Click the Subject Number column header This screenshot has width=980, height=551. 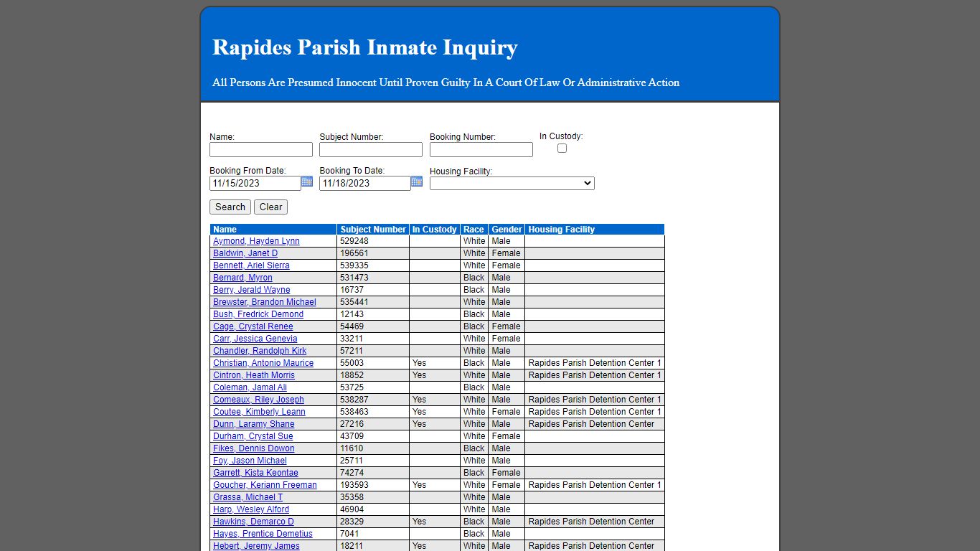coord(373,230)
